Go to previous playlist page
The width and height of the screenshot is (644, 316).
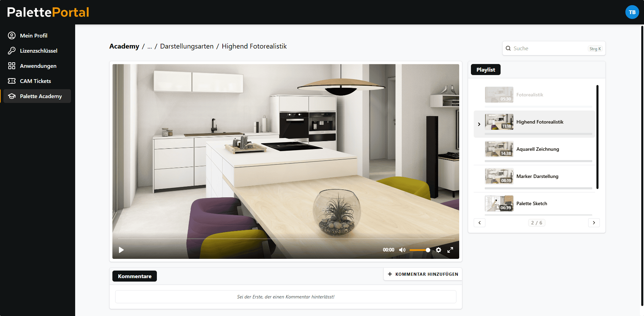[x=480, y=223]
